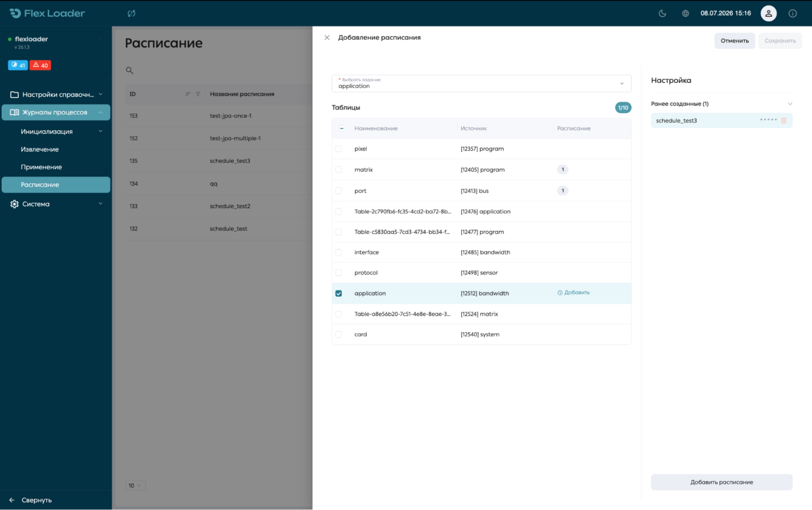812x510 pixels.
Task: Click date time 08.07.2026 15:16
Action: coord(725,14)
